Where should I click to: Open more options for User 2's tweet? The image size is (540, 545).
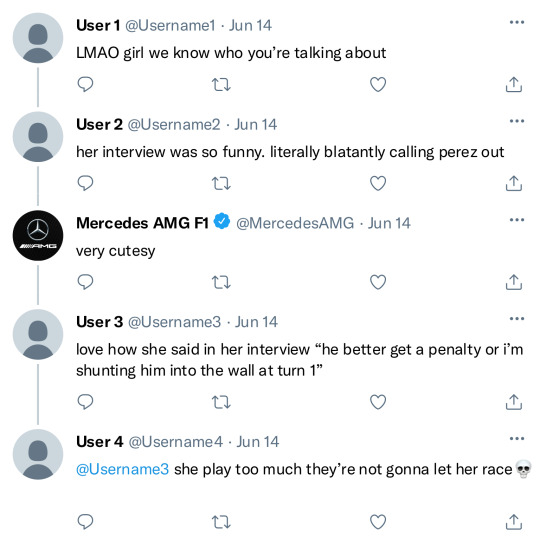point(517,121)
